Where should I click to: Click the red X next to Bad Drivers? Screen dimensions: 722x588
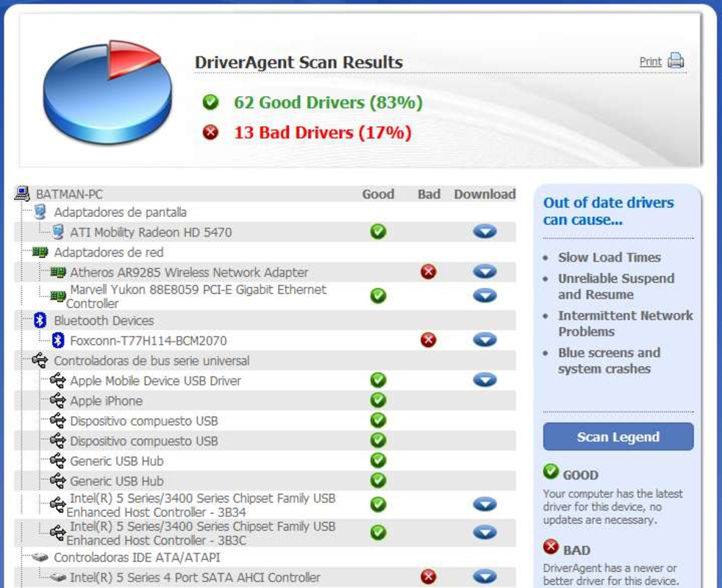click(210, 132)
